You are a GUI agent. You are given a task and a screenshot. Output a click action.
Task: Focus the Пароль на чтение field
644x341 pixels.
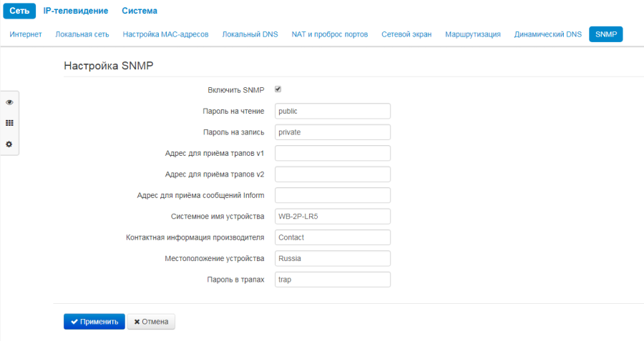pos(332,111)
